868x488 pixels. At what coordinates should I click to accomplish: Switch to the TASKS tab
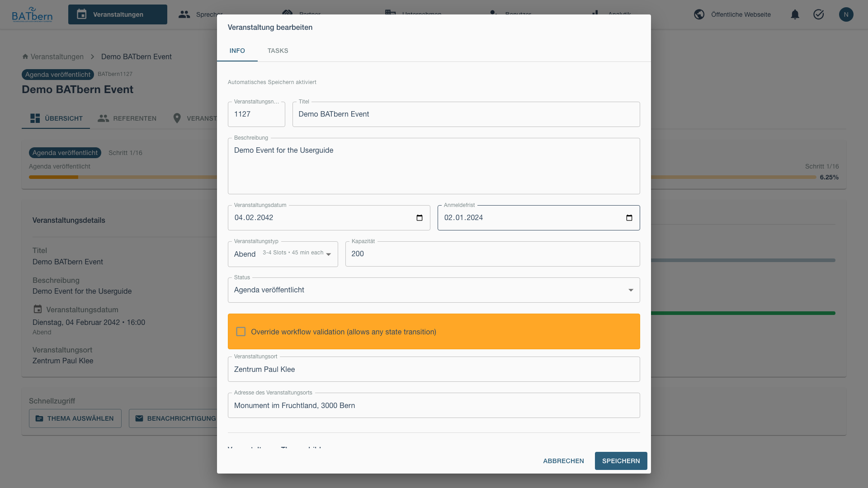(278, 51)
